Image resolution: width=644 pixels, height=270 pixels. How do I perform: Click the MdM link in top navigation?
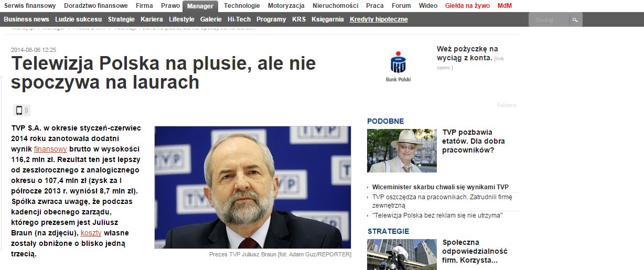tap(505, 6)
